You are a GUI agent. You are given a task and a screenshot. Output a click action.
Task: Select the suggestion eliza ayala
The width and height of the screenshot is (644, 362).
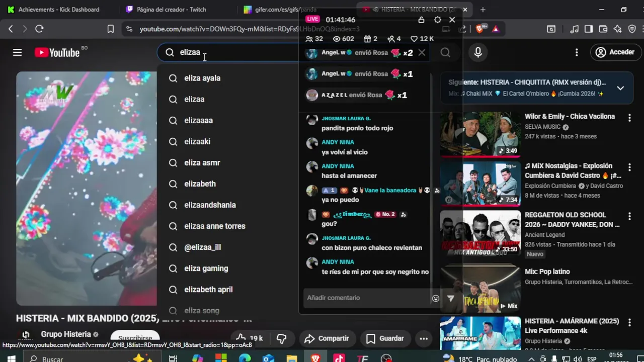228,78
